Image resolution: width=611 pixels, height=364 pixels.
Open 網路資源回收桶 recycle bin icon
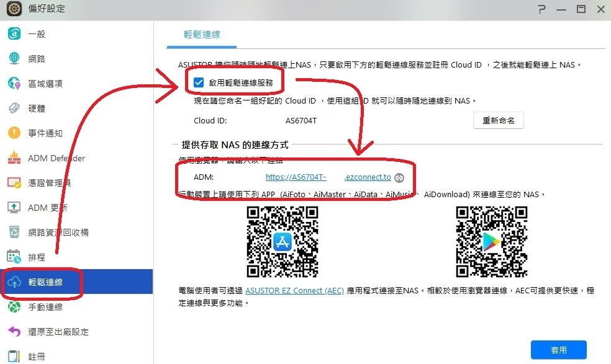(x=14, y=233)
